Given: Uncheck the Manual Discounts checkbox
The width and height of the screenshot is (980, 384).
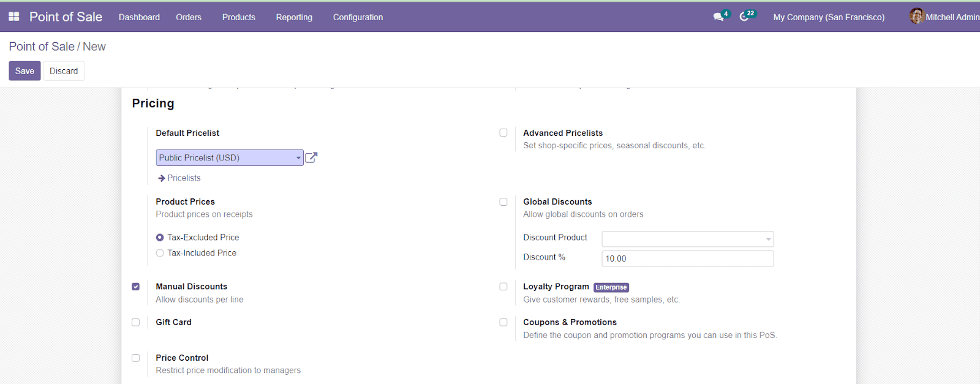Looking at the screenshot, I should (136, 287).
